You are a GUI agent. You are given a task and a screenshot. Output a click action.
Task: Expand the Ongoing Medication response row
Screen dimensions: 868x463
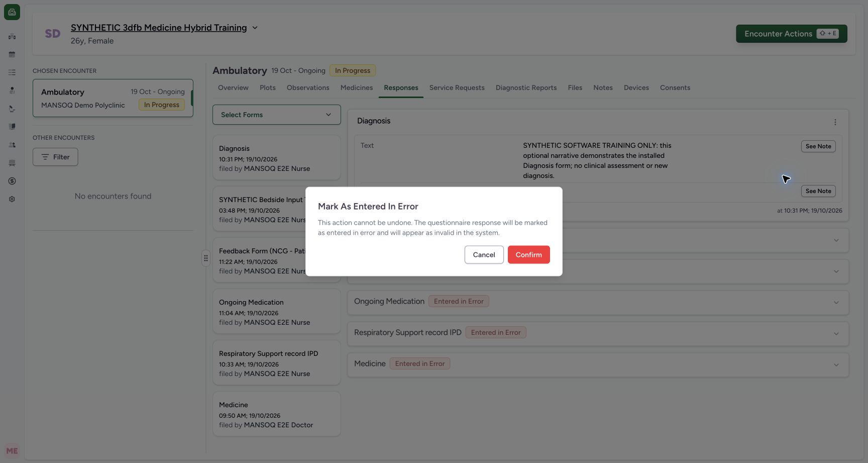click(x=598, y=302)
